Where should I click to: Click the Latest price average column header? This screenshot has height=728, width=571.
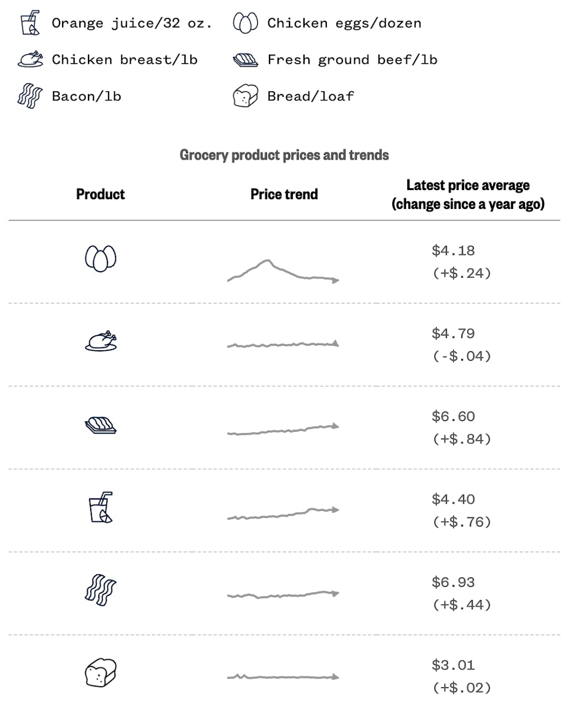[468, 195]
